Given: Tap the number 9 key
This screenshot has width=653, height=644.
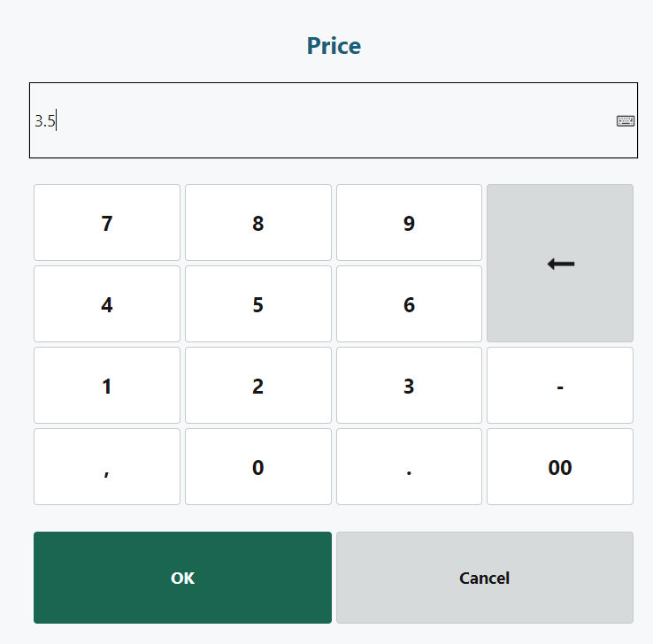Looking at the screenshot, I should (409, 223).
